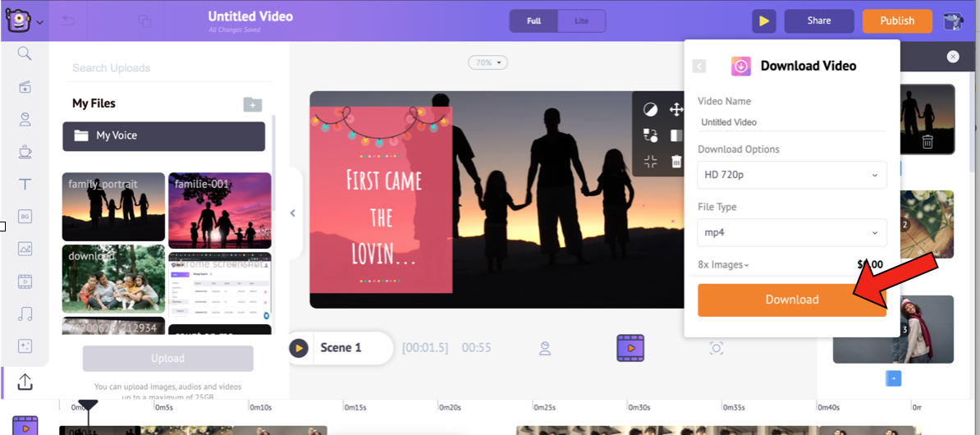The width and height of the screenshot is (980, 435).
Task: Open the mp4 file type dropdown
Action: click(x=791, y=232)
